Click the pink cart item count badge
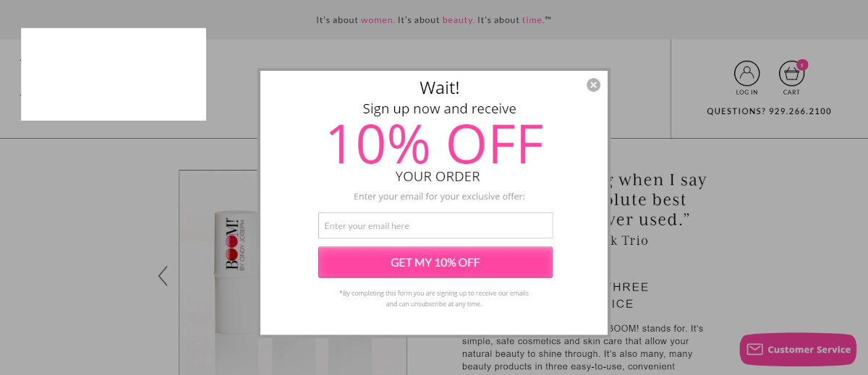 click(x=802, y=64)
